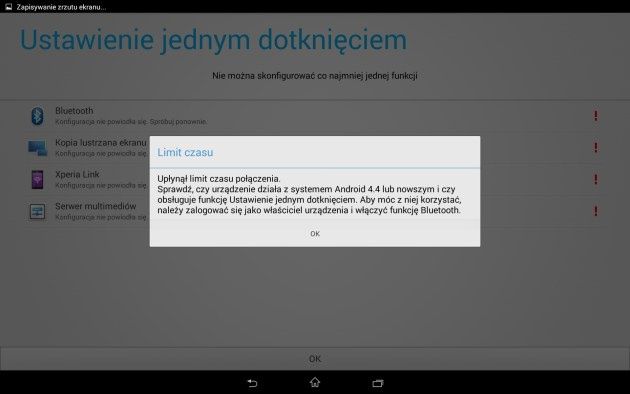The height and width of the screenshot is (394, 630).
Task: Tap 'Nie można skonfigurować' status text
Action: [x=315, y=76]
